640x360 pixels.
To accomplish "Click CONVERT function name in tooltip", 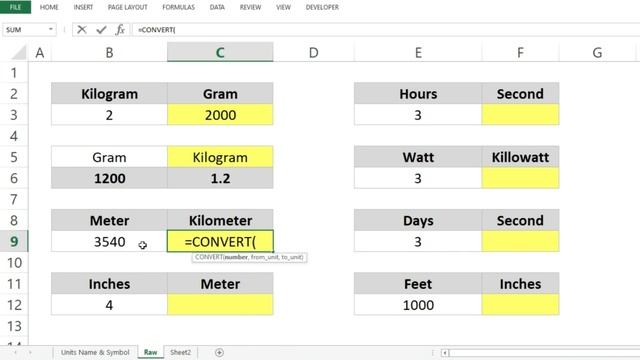I will [208, 257].
